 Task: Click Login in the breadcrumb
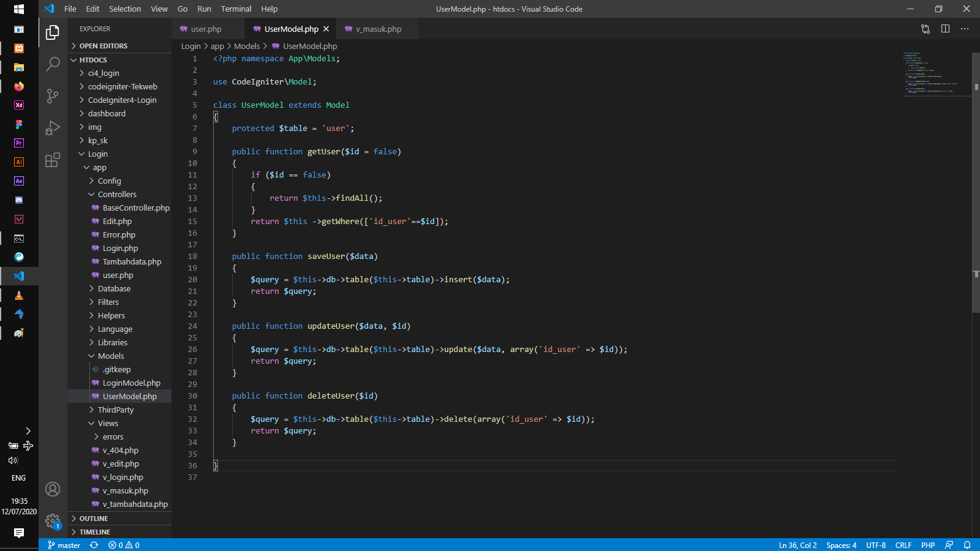point(191,46)
